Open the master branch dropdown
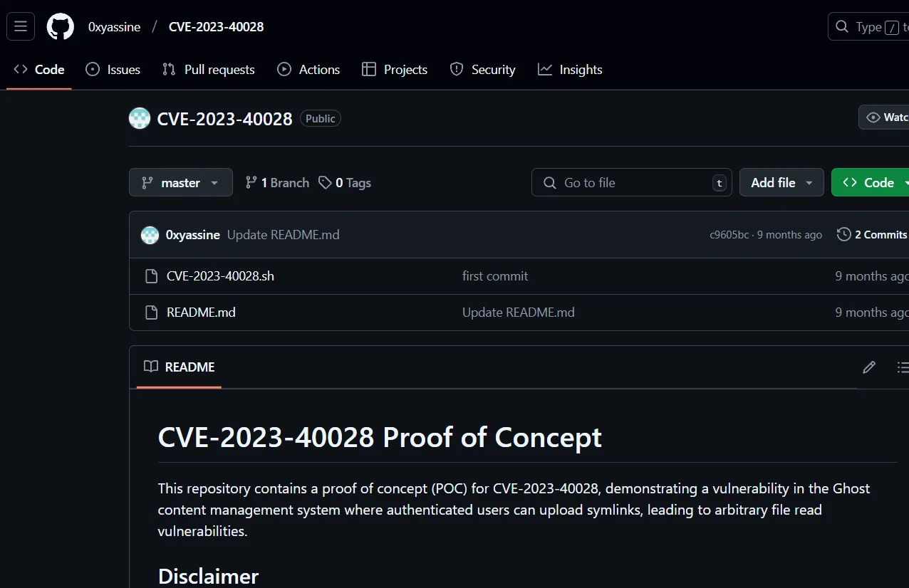This screenshot has width=909, height=588. point(181,182)
